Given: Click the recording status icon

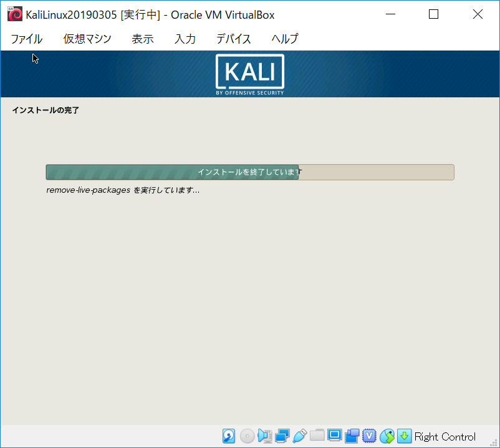Looking at the screenshot, I should pos(352,436).
